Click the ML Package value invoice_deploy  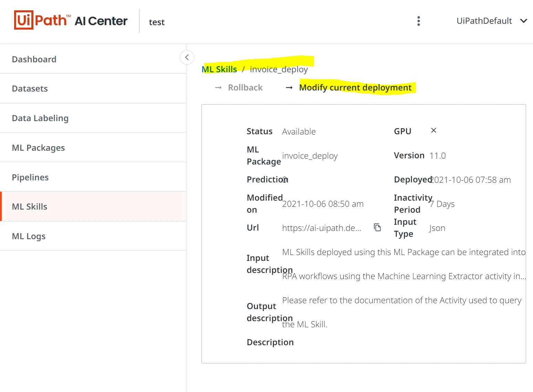pyautogui.click(x=310, y=156)
